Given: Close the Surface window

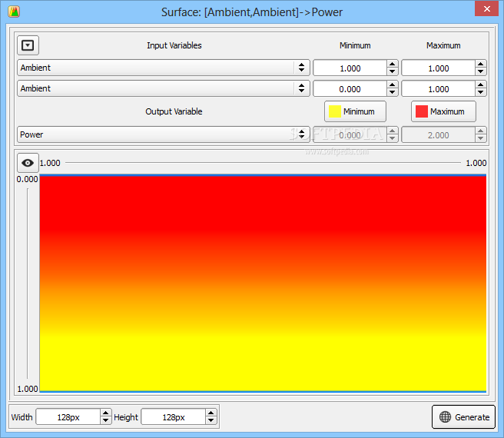Looking at the screenshot, I should tap(486, 8).
